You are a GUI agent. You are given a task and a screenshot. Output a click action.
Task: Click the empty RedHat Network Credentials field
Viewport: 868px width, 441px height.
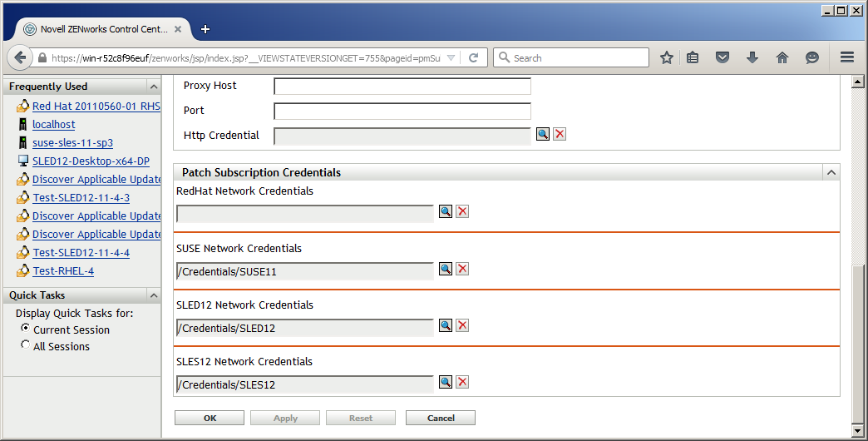[x=305, y=213]
